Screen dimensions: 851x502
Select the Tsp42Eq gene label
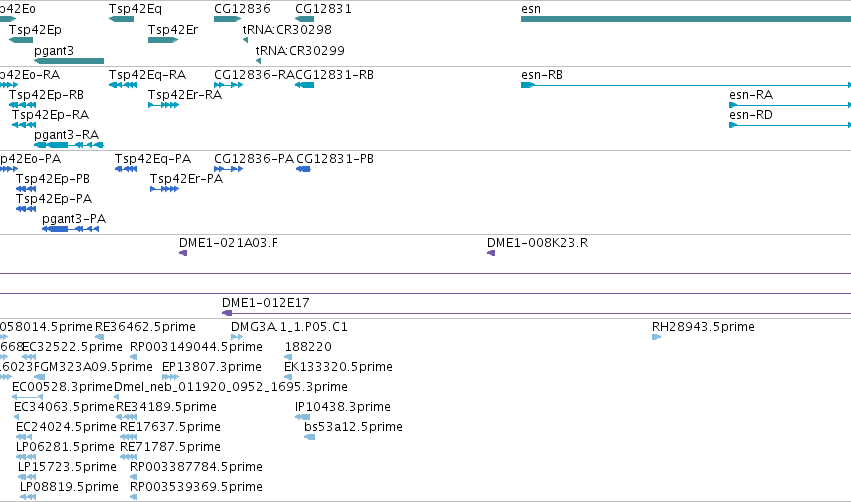135,9
